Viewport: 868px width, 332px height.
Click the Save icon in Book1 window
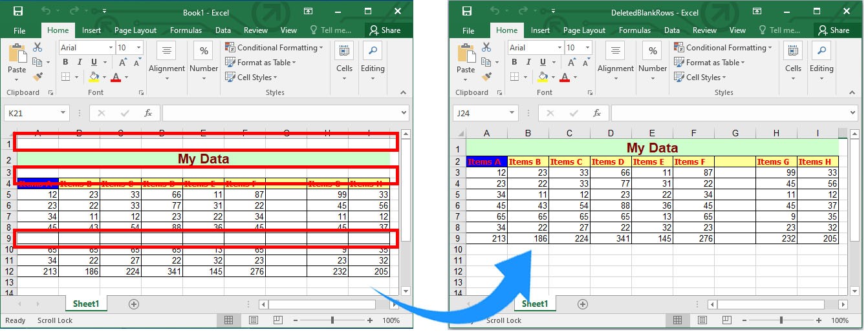coord(17,12)
